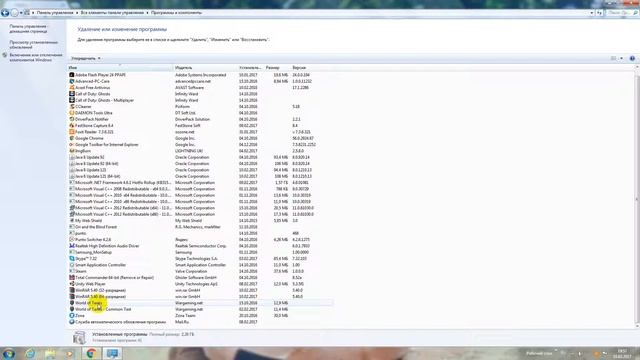Select the Zona program icon
The width and height of the screenshot is (640, 360).
coord(72,316)
